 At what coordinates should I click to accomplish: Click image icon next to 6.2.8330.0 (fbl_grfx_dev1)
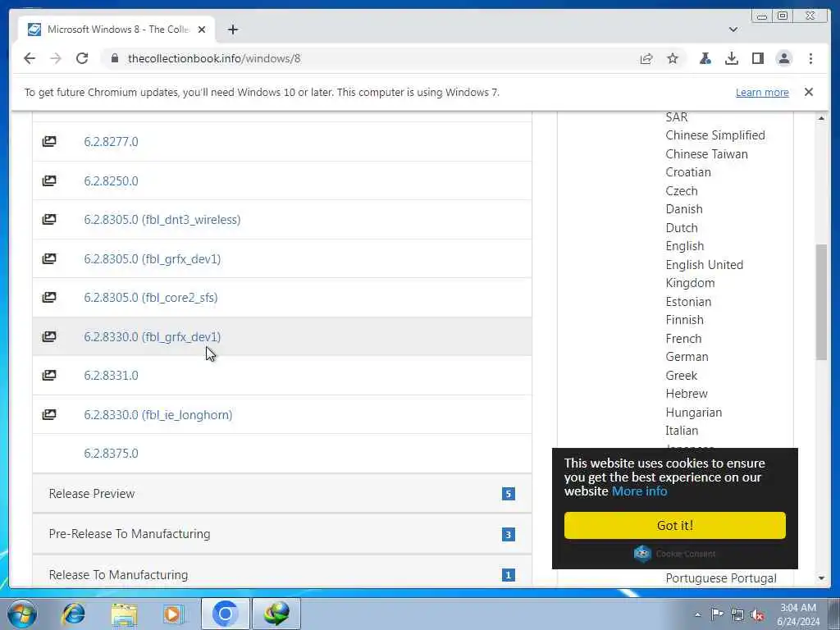(49, 336)
